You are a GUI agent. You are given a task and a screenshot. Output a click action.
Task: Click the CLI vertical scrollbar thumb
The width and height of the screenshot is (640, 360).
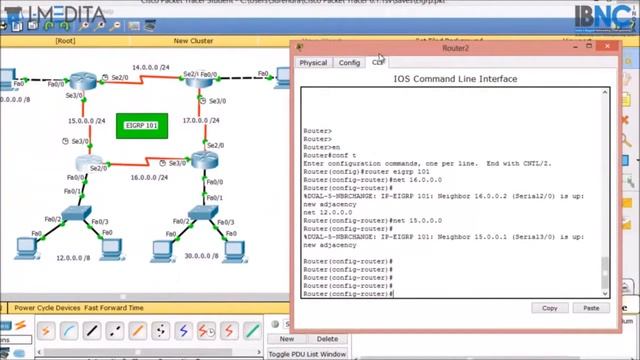coord(605,272)
